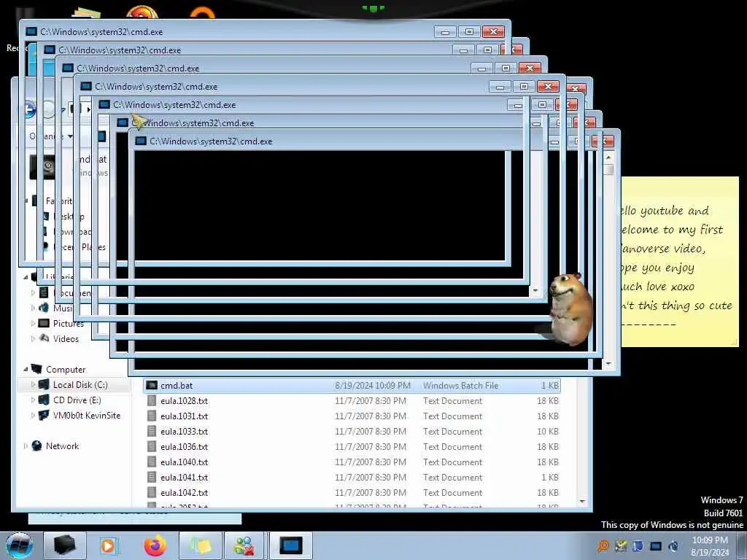Expand the Pictures library node

pyautogui.click(x=33, y=323)
